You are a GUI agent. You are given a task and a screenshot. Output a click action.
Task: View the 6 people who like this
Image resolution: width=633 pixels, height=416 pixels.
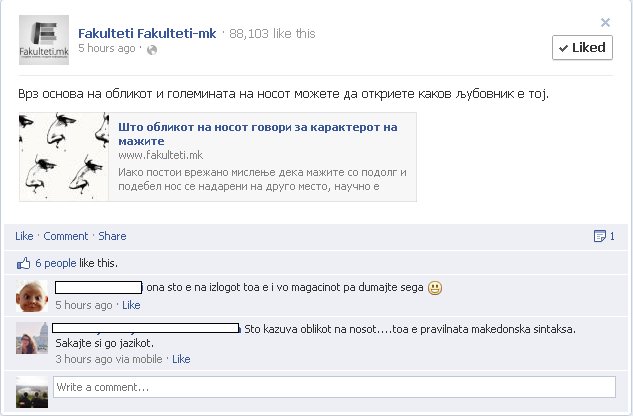click(x=56, y=263)
